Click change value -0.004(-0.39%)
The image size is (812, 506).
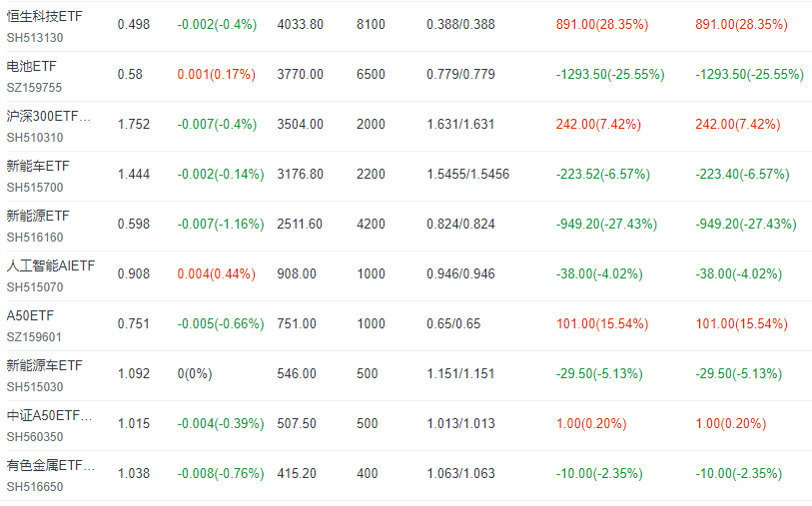click(221, 424)
